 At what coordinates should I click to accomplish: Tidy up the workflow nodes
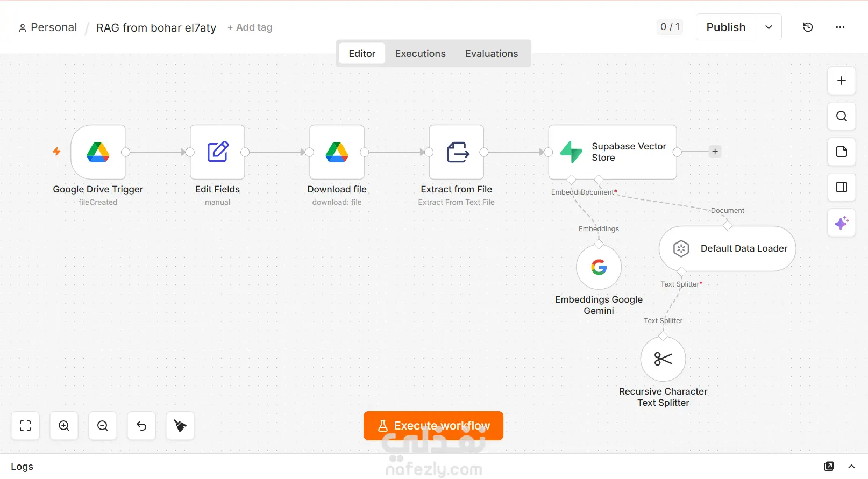(180, 426)
